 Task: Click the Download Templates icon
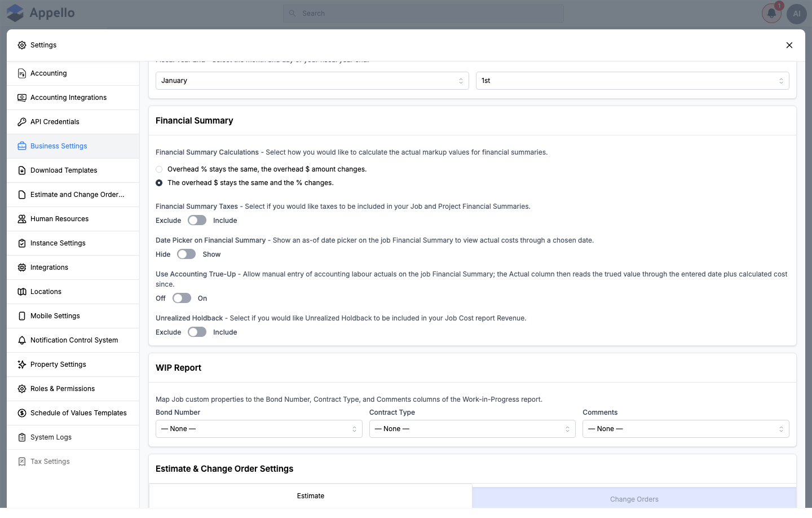[x=22, y=170]
